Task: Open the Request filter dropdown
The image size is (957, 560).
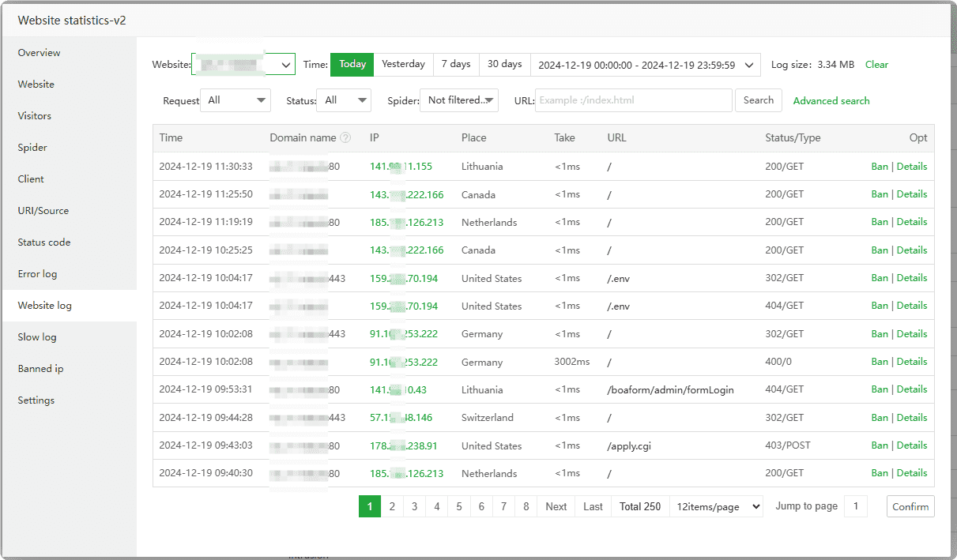Action: tap(235, 100)
